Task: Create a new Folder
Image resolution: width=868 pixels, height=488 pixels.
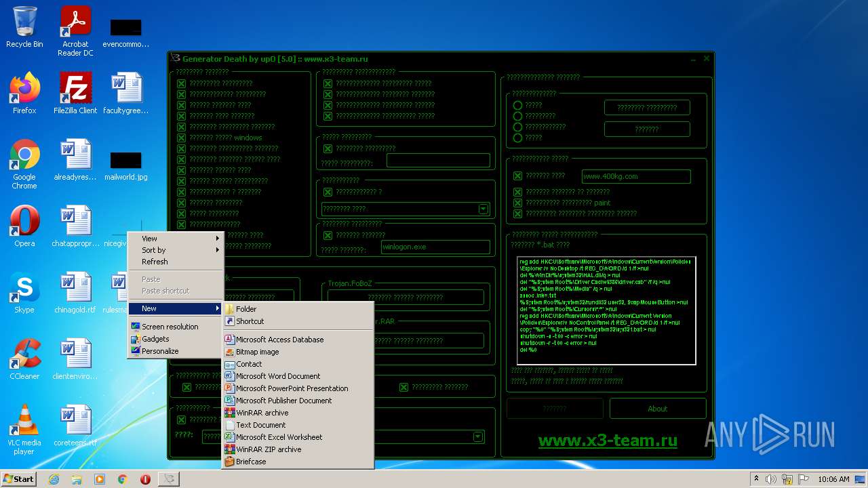Action: pyautogui.click(x=298, y=309)
